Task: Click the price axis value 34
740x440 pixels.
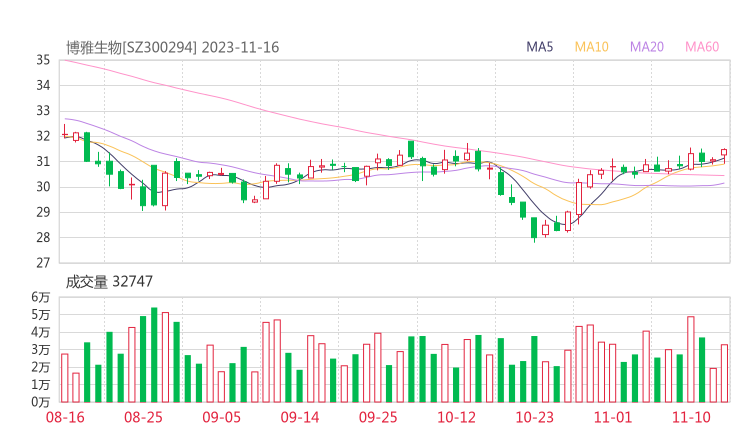Action: 43,85
